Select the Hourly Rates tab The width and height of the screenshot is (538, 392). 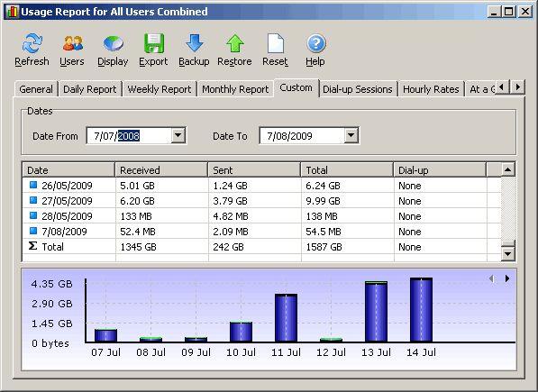431,89
